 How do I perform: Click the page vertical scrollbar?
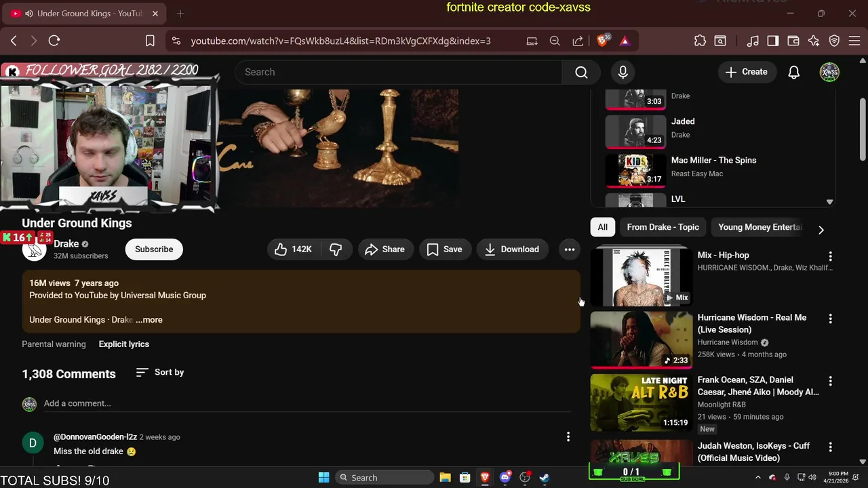coord(863,130)
